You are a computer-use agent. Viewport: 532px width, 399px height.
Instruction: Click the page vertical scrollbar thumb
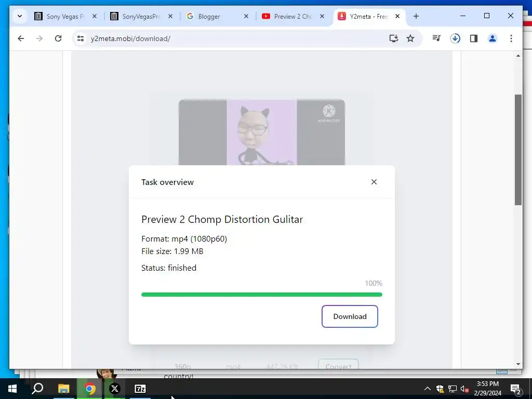pos(518,150)
